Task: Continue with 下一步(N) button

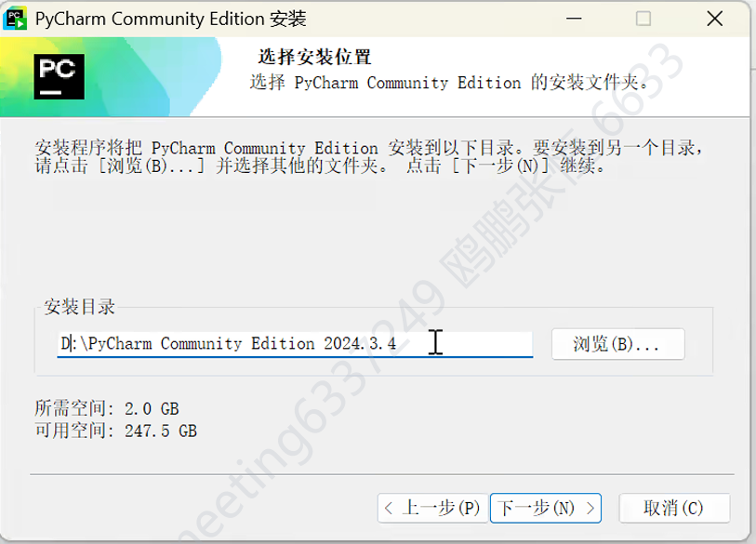Action: click(546, 508)
